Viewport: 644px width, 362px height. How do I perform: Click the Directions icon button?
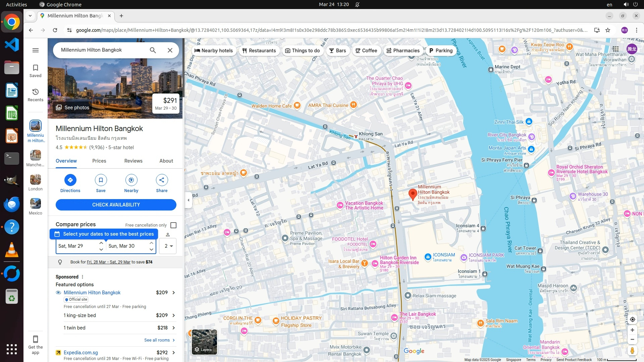[x=70, y=180]
